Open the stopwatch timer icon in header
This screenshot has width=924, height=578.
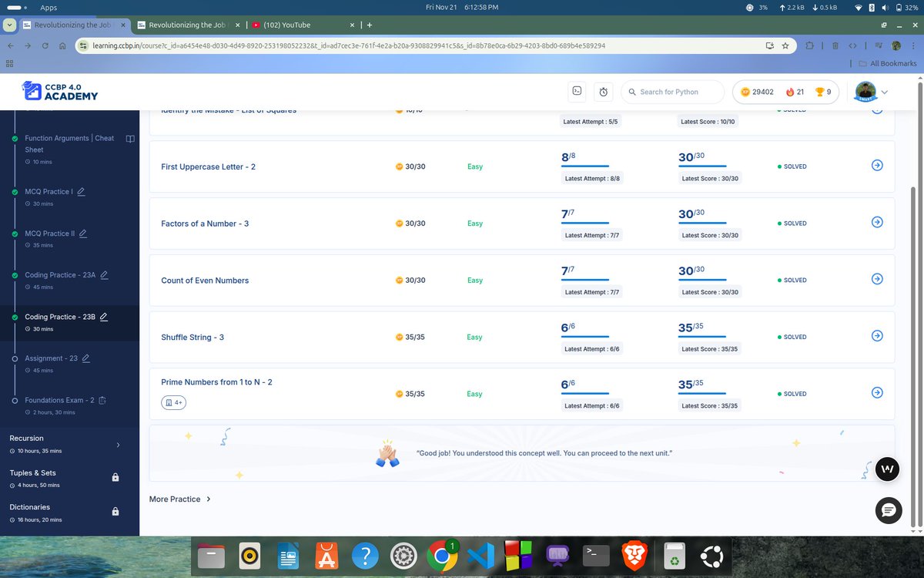click(604, 92)
